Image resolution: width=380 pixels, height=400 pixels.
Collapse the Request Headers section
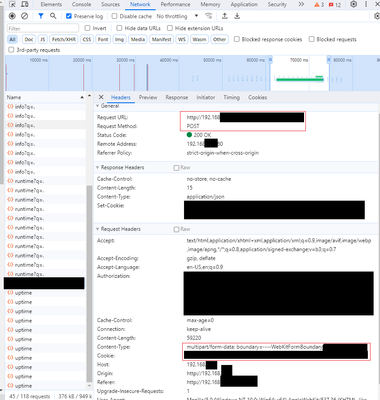(98, 229)
